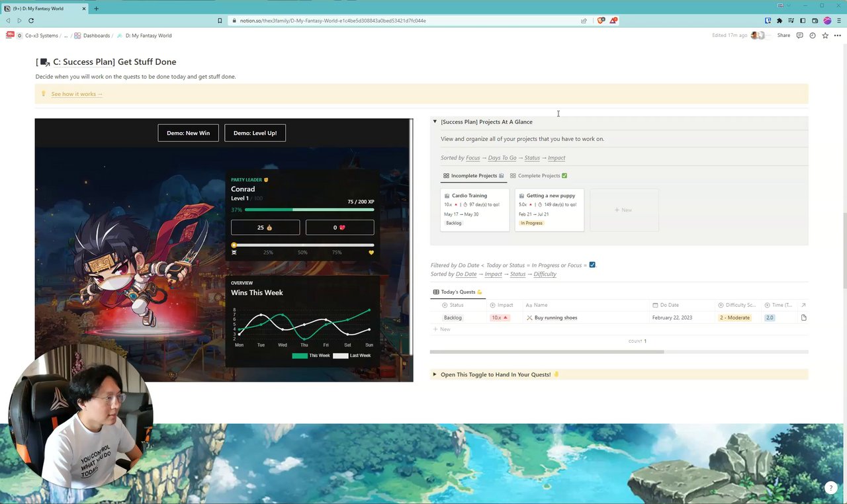
Task: Click the 2.0 time cell
Action: pos(770,317)
